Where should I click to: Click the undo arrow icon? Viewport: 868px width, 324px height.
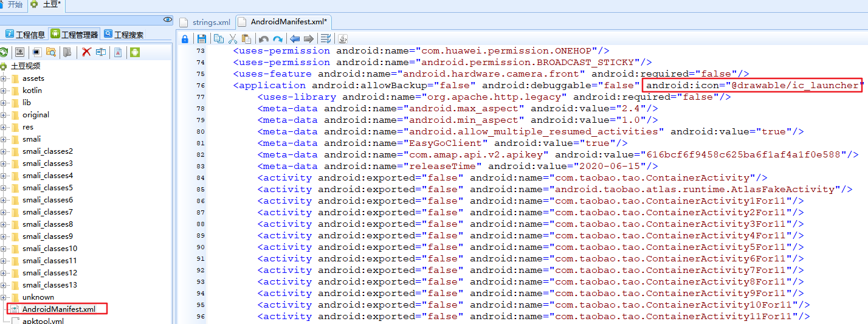[264, 38]
